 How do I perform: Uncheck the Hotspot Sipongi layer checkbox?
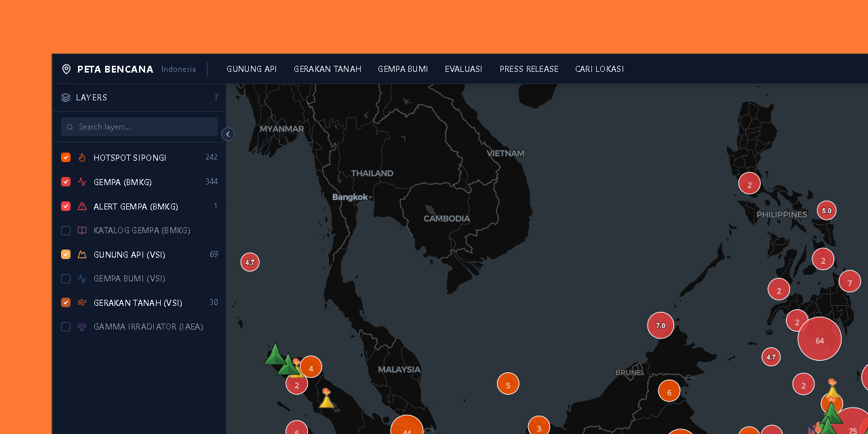click(66, 158)
